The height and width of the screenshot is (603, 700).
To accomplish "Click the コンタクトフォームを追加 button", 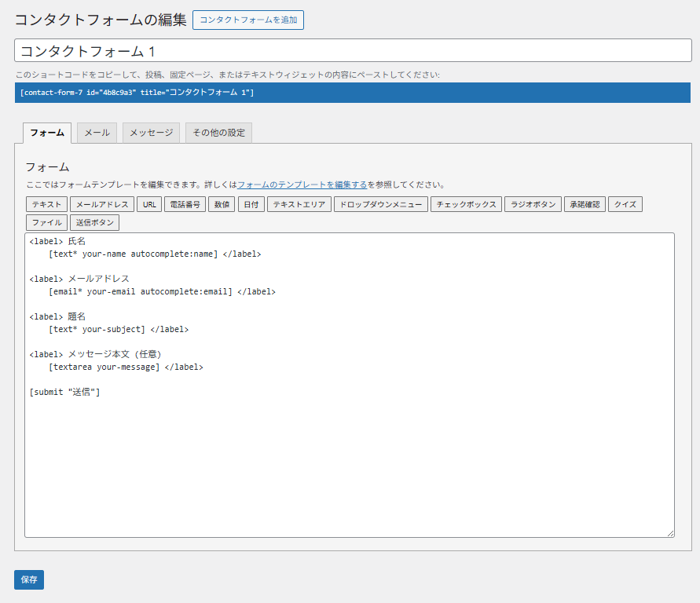I will tap(247, 20).
